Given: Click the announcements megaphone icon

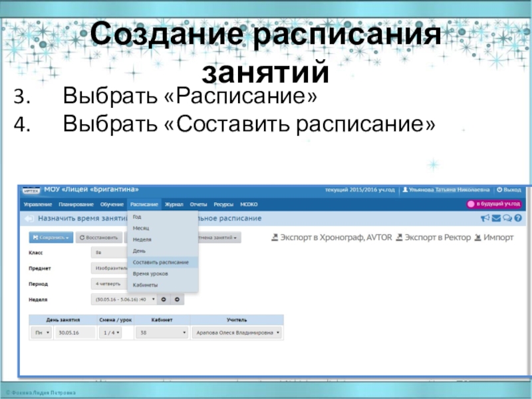Looking at the screenshot, I should coord(484,218).
